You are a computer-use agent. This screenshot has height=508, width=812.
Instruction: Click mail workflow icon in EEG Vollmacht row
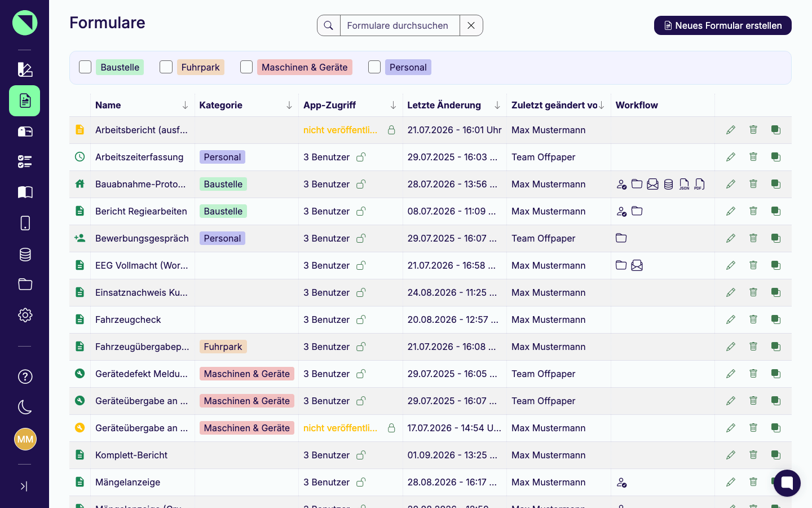point(637,265)
